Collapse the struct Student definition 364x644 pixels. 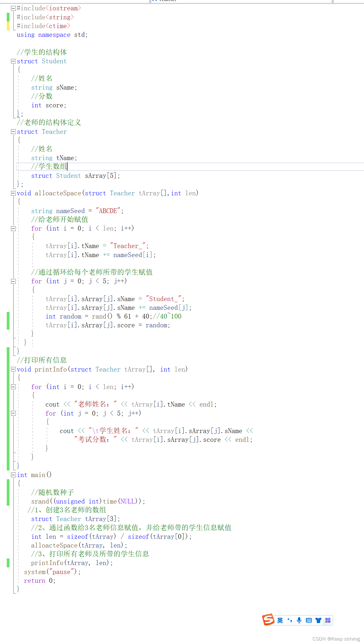pos(13,61)
